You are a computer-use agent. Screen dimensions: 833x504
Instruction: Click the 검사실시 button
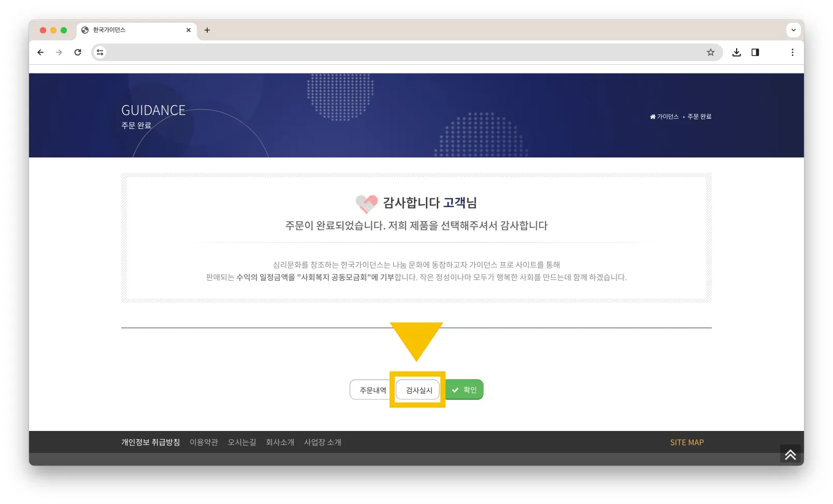coord(418,390)
